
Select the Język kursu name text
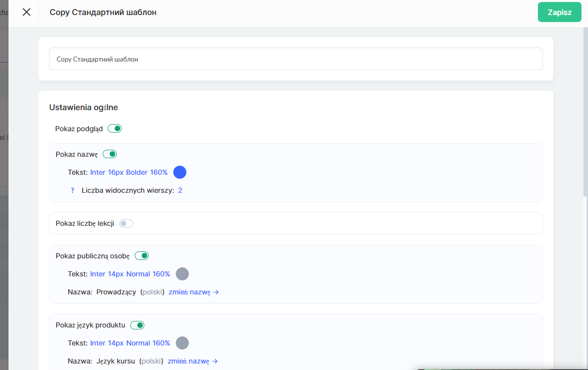pos(116,361)
